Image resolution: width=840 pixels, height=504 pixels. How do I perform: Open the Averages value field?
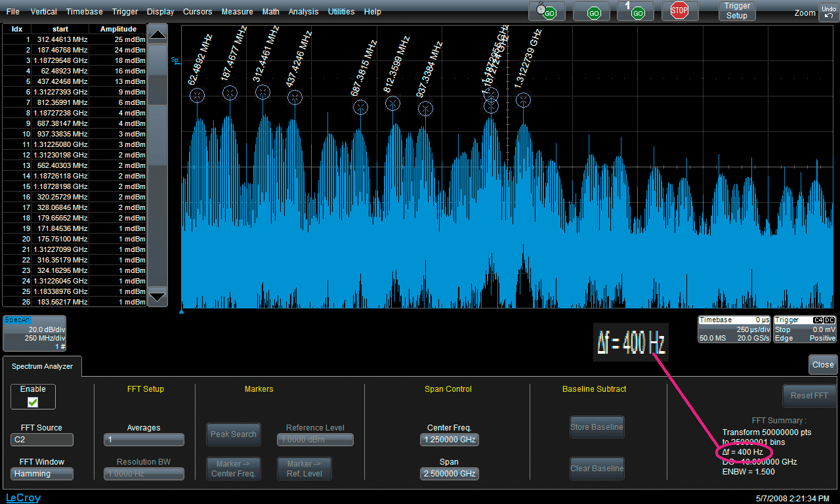click(144, 440)
